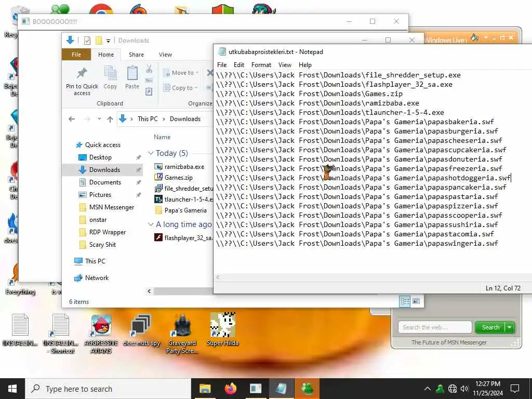Open RDP Wrapper folder in navigation pane
The height and width of the screenshot is (399, 532).
pos(107,232)
